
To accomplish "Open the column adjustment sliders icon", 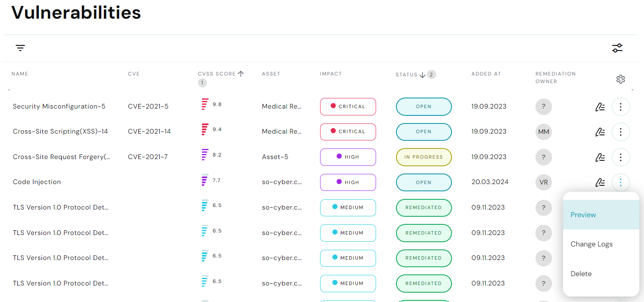I will tap(617, 48).
